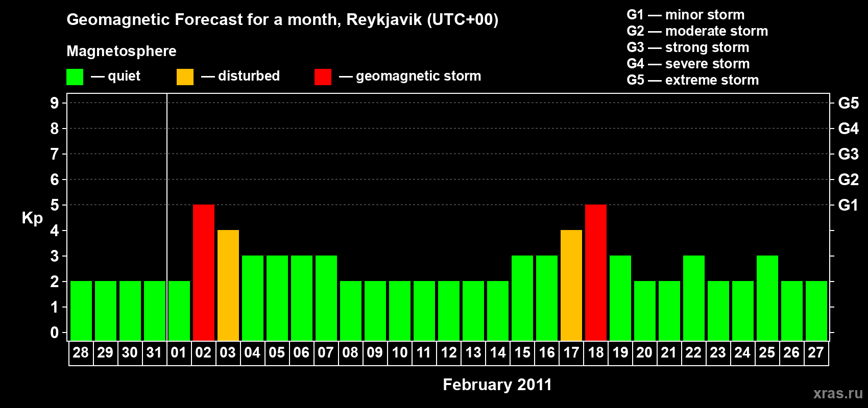Click the date label 31 on the axis
Image resolution: width=868 pixels, height=408 pixels.
point(154,352)
